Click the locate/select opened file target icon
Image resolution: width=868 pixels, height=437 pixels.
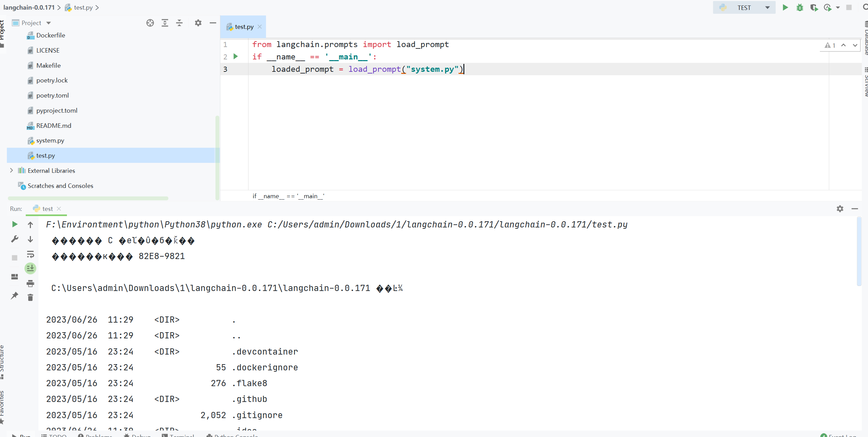pos(150,23)
